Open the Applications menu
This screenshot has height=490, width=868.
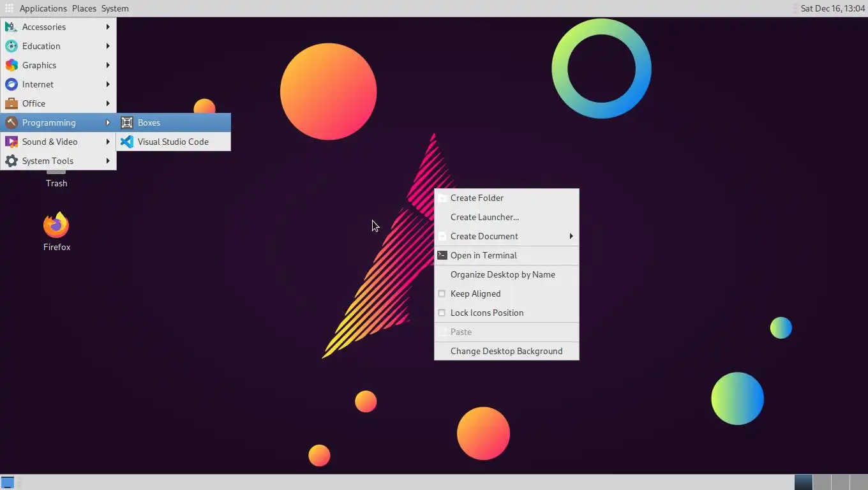click(43, 8)
